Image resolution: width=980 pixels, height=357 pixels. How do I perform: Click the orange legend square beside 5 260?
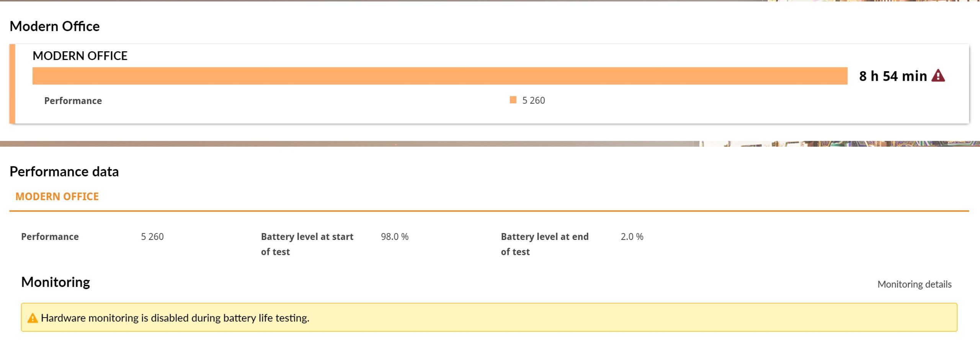point(513,100)
